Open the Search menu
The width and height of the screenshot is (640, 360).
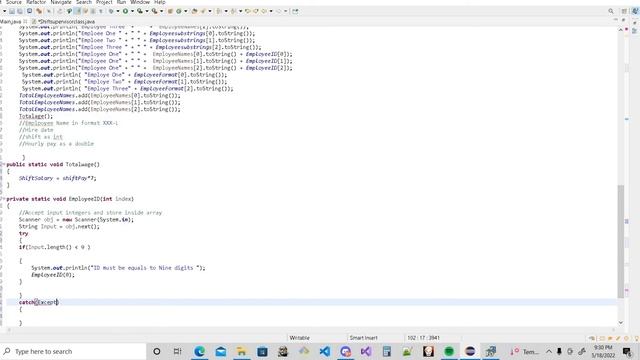pyautogui.click(x=84, y=2)
